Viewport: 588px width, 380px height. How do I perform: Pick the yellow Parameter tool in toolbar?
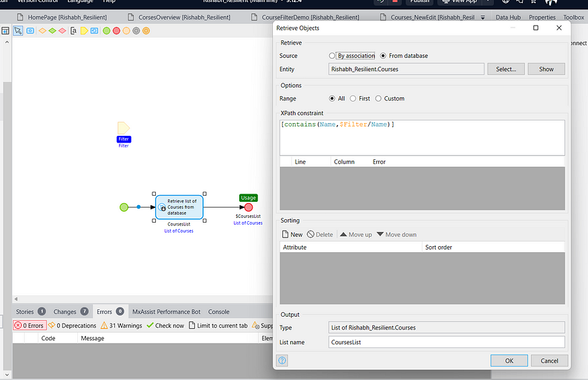pos(84,31)
